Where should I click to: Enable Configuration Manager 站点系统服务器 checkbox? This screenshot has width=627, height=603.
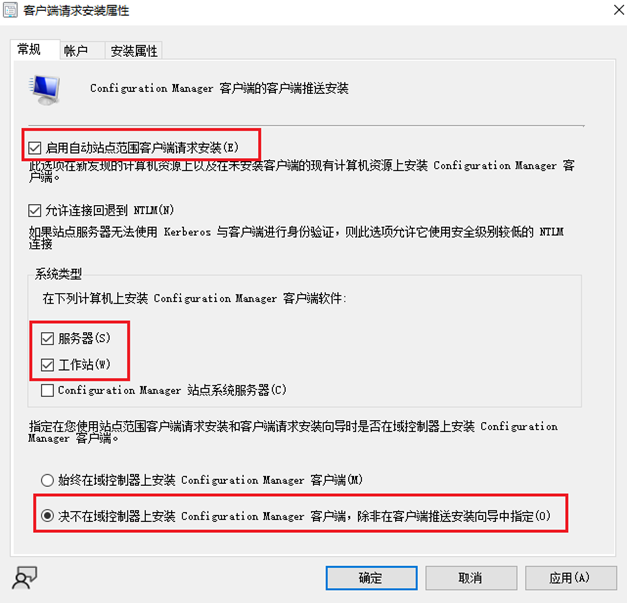pos(48,390)
